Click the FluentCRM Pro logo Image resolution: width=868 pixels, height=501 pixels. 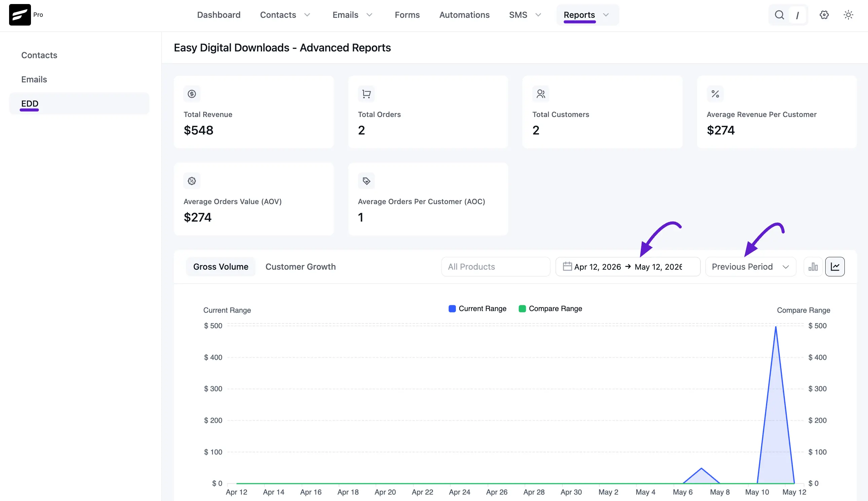pyautogui.click(x=20, y=15)
